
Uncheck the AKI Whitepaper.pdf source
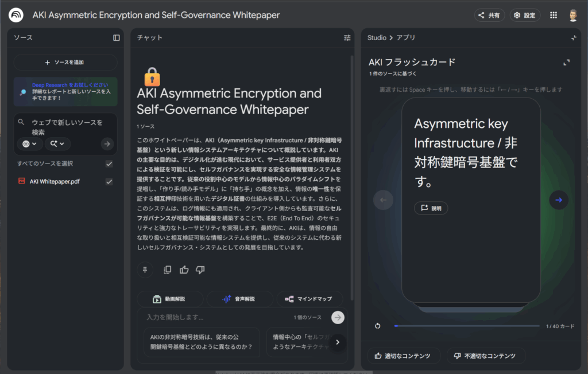[x=109, y=181]
